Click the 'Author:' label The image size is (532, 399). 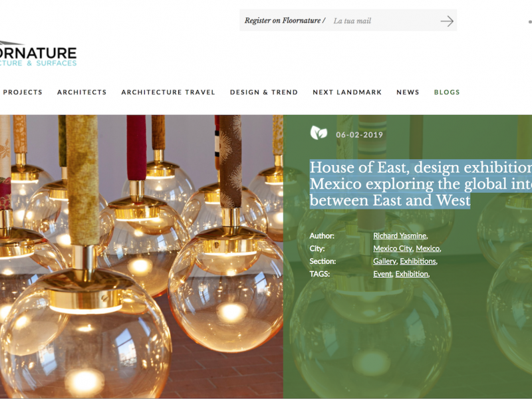pyautogui.click(x=322, y=236)
